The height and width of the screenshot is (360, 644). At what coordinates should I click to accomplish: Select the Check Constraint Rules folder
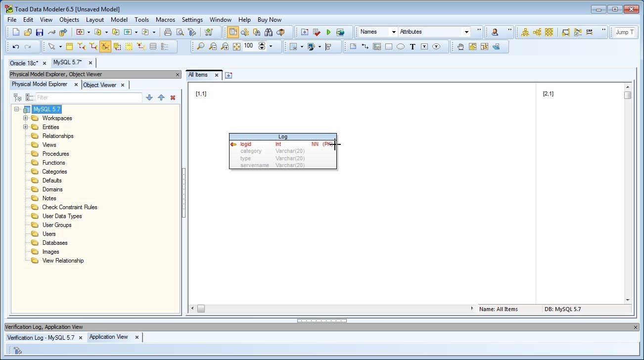(x=70, y=207)
